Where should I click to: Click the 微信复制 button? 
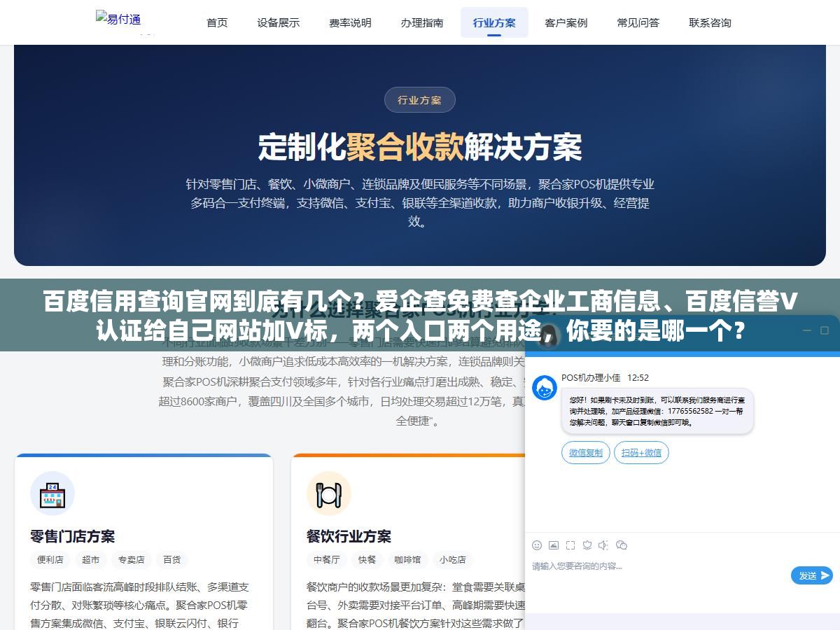pos(586,453)
